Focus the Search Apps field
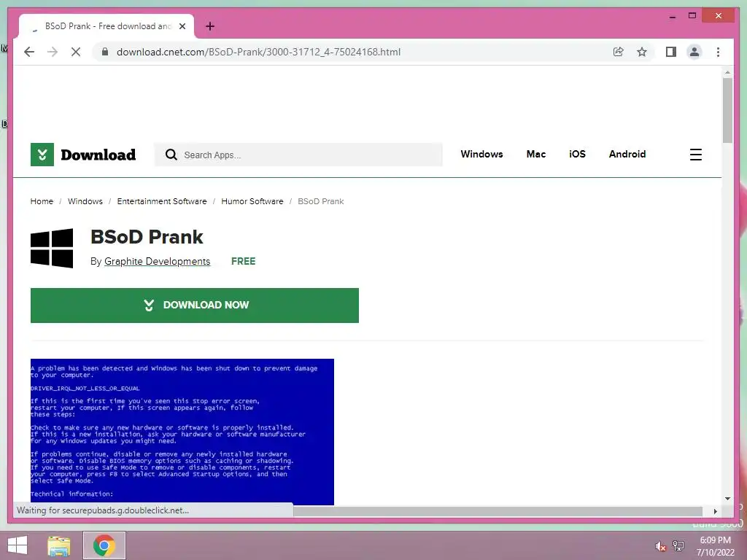The width and height of the screenshot is (747, 560). pyautogui.click(x=298, y=155)
